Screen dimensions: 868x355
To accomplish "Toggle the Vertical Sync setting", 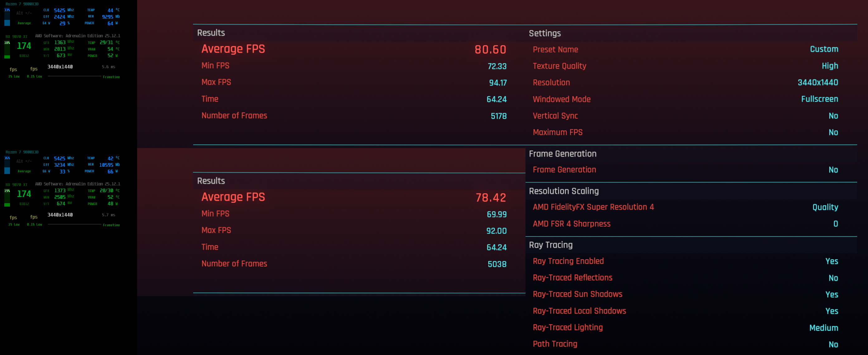I will (832, 116).
